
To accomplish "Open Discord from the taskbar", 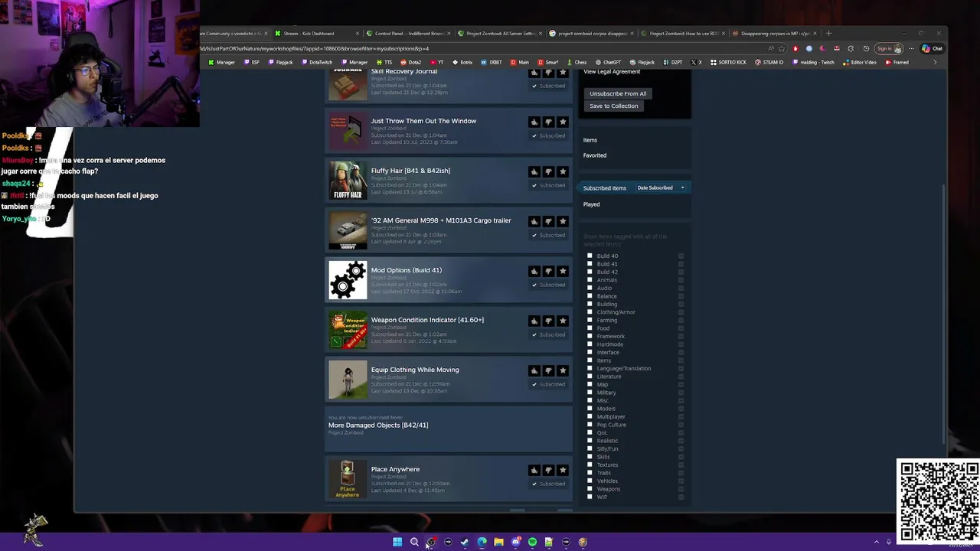I will tap(515, 542).
